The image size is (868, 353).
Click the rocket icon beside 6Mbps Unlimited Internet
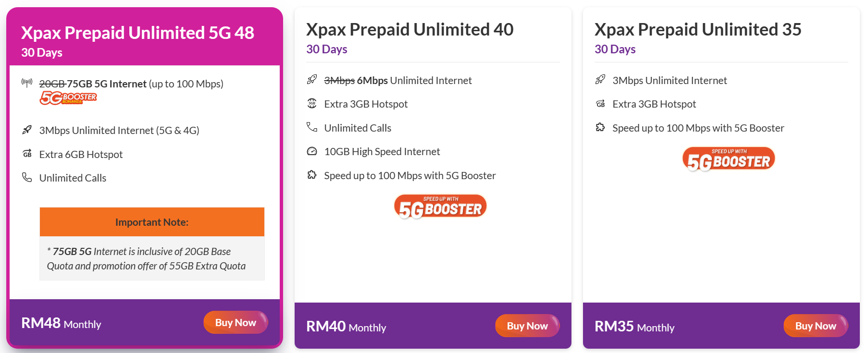click(312, 80)
